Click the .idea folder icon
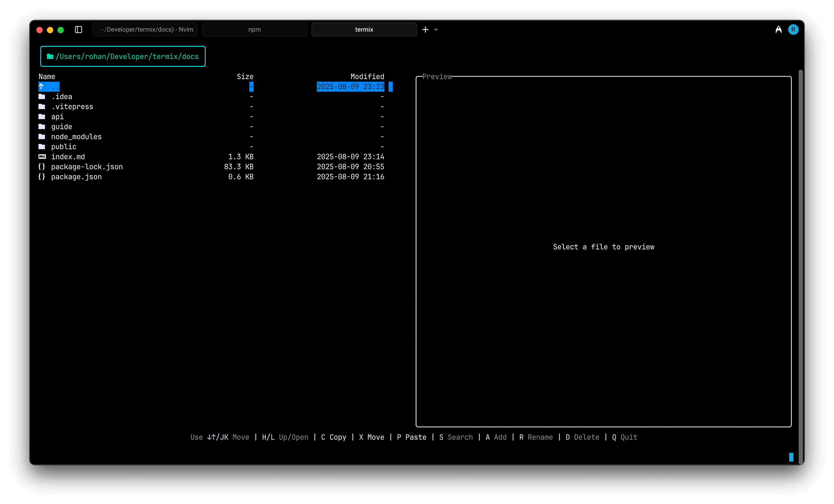Screen dimensions: 834x504 42,96
